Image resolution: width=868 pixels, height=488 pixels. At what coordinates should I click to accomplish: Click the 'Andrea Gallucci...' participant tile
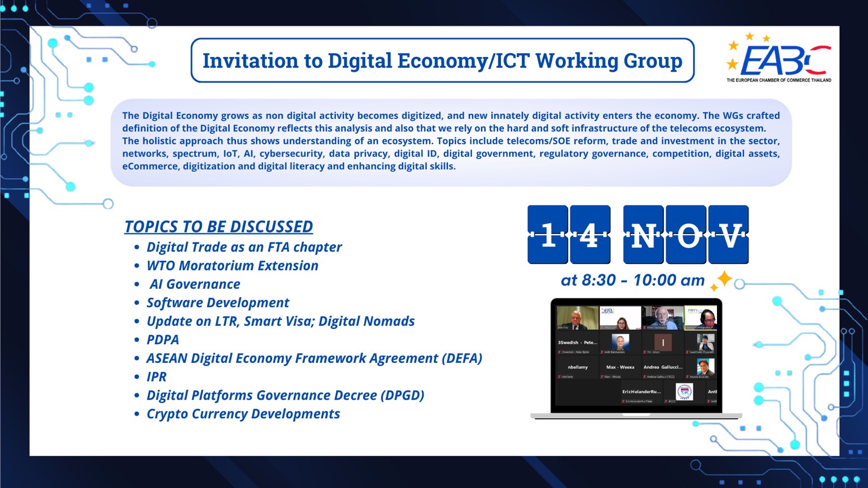[663, 367]
